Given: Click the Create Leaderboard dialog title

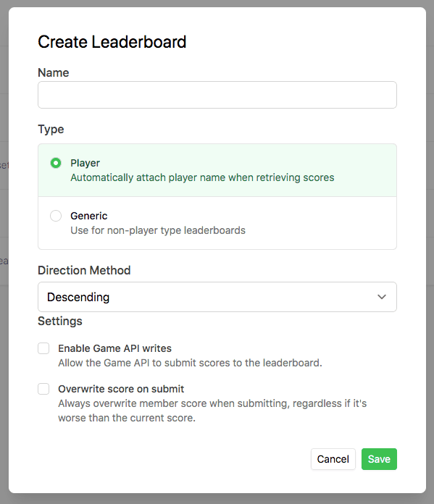Looking at the screenshot, I should click(112, 42).
